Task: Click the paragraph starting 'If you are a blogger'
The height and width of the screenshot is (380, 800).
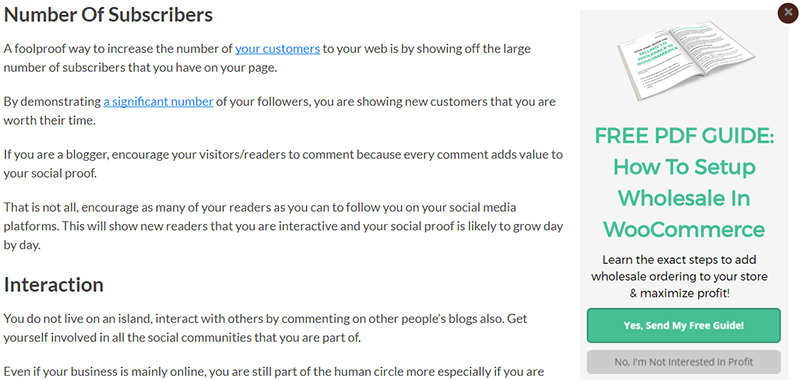Action: point(283,163)
